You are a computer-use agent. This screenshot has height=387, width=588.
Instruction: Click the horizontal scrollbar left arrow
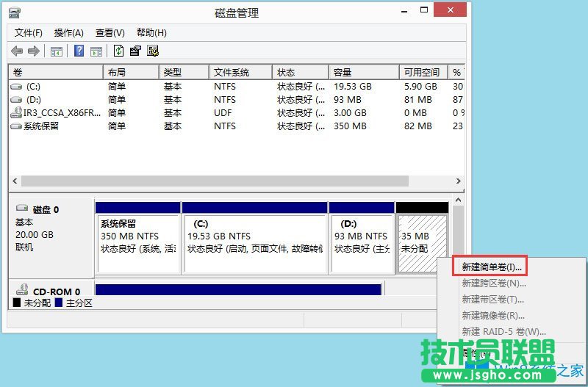tap(15, 181)
